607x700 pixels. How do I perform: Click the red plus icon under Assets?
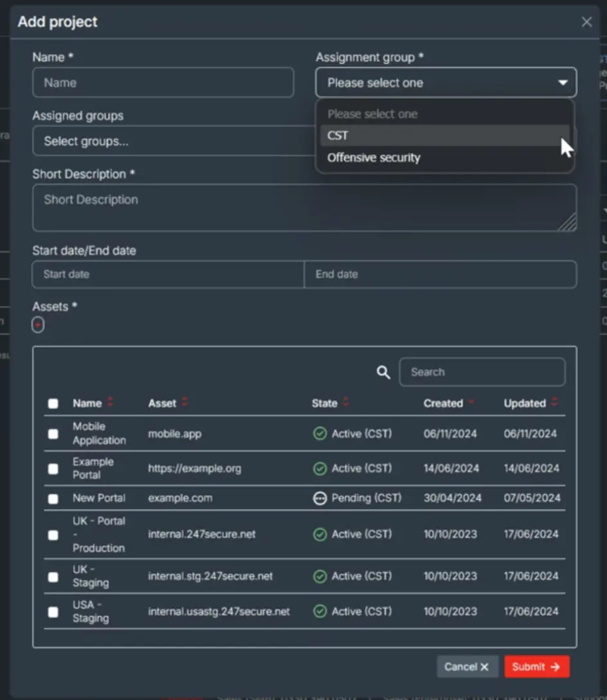(x=38, y=325)
